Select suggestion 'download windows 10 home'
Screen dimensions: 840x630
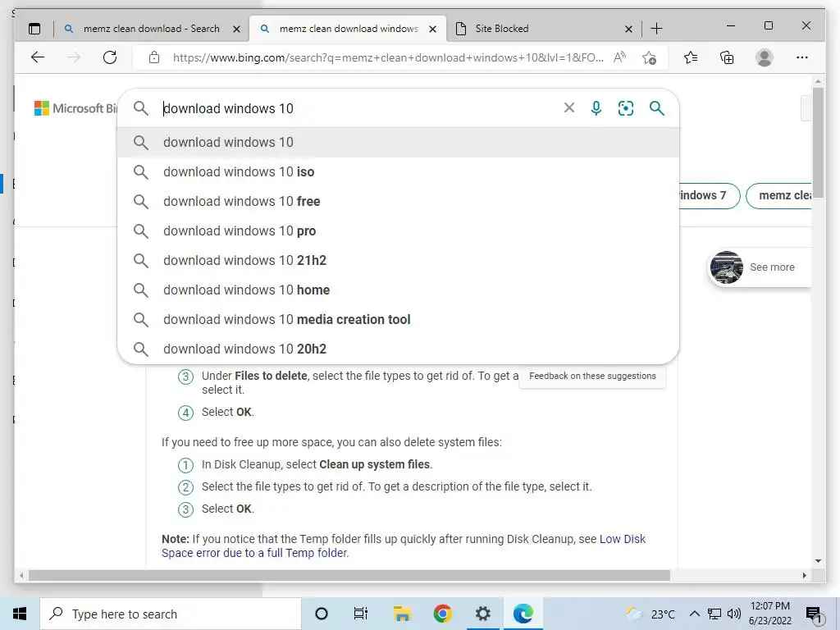pyautogui.click(x=398, y=290)
